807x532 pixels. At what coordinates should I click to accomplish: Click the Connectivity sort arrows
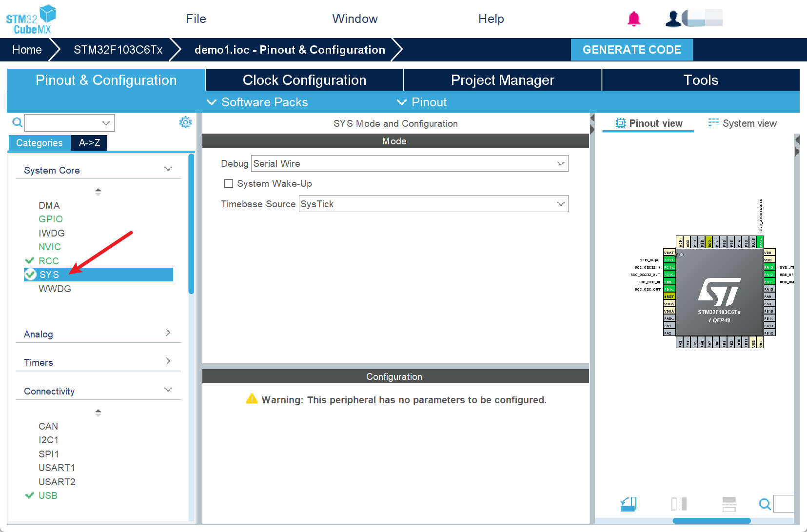(x=98, y=412)
